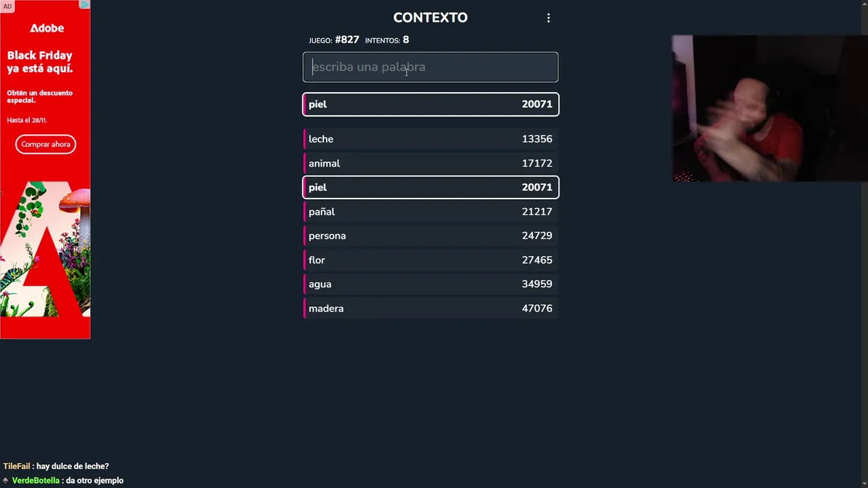
Task: Click the latest guess 'piel' box below the input
Action: click(x=431, y=104)
